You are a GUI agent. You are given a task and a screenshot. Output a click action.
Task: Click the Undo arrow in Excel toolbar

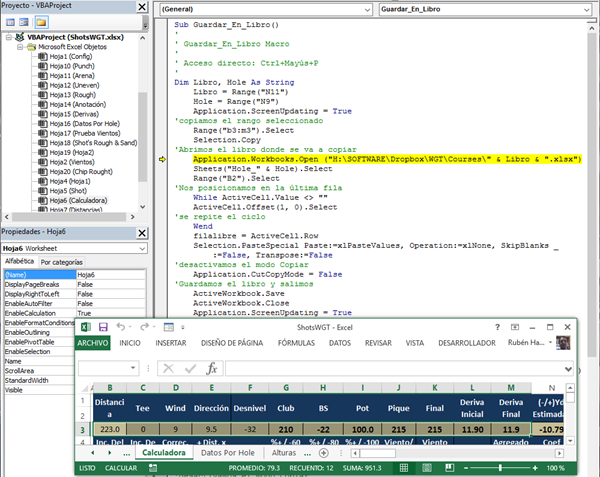122,326
